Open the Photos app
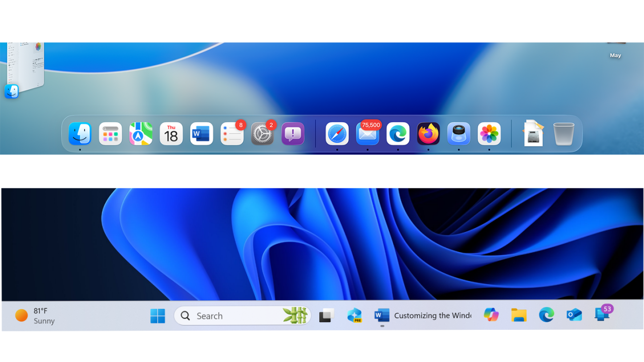This screenshot has height=362, width=644. click(489, 134)
